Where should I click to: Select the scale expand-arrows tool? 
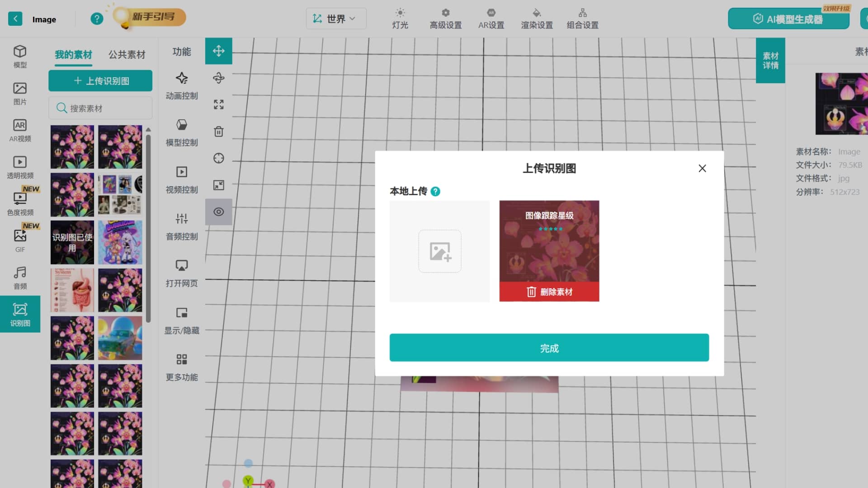point(219,105)
